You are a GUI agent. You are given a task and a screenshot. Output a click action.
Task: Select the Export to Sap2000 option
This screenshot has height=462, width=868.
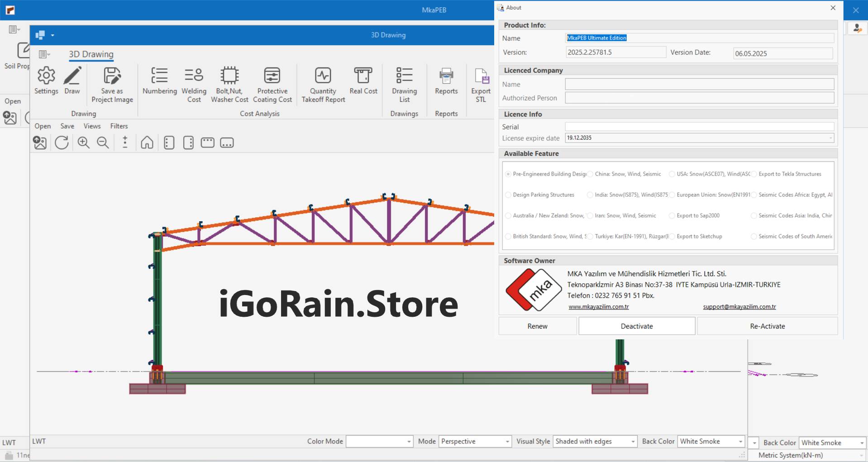tap(672, 216)
